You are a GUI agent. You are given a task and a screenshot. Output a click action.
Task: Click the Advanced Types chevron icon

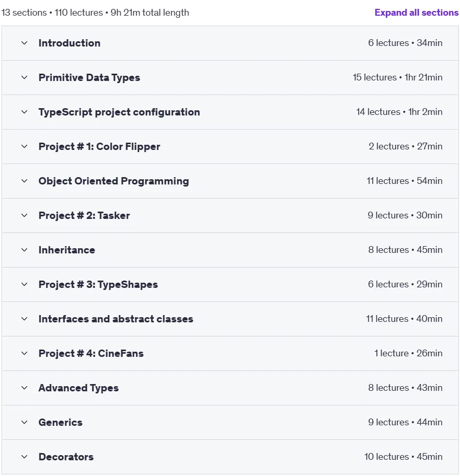(x=24, y=388)
